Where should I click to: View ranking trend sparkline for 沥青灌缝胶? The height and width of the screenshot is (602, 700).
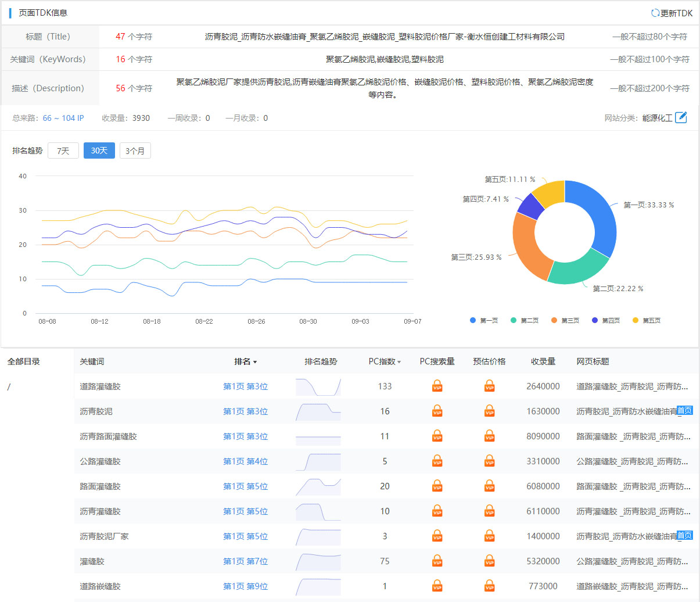point(318,512)
